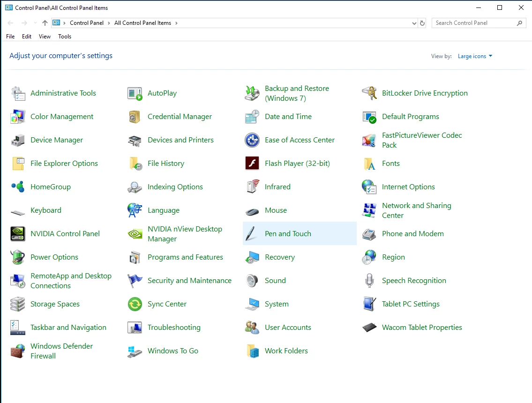This screenshot has height=403, width=532.
Task: Refresh the Control Panel view
Action: coord(422,23)
